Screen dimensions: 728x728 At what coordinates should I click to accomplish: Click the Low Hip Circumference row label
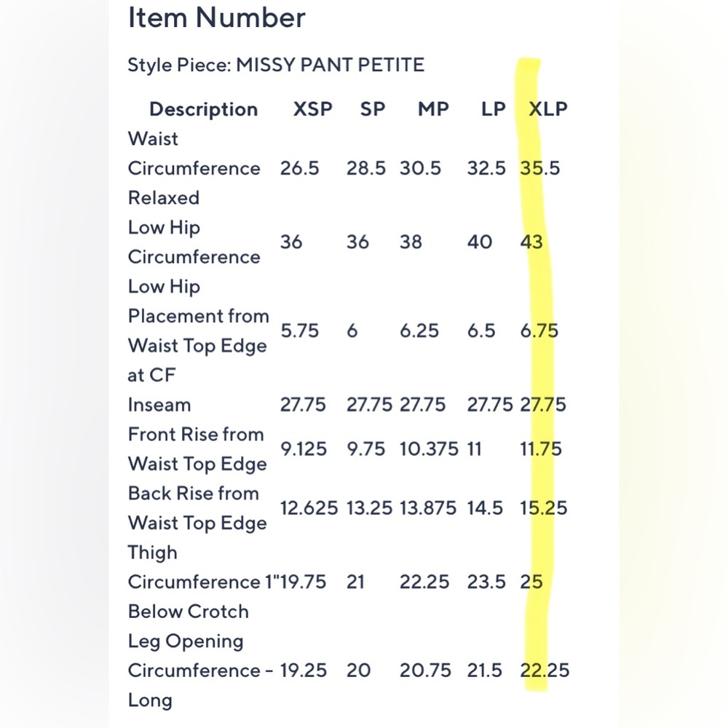pos(194,242)
